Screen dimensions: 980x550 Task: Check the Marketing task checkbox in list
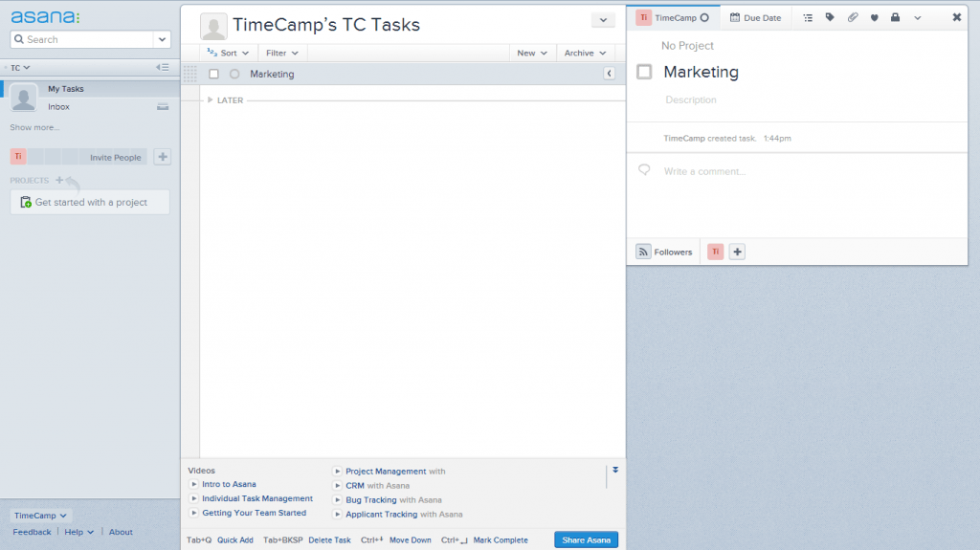pos(213,74)
